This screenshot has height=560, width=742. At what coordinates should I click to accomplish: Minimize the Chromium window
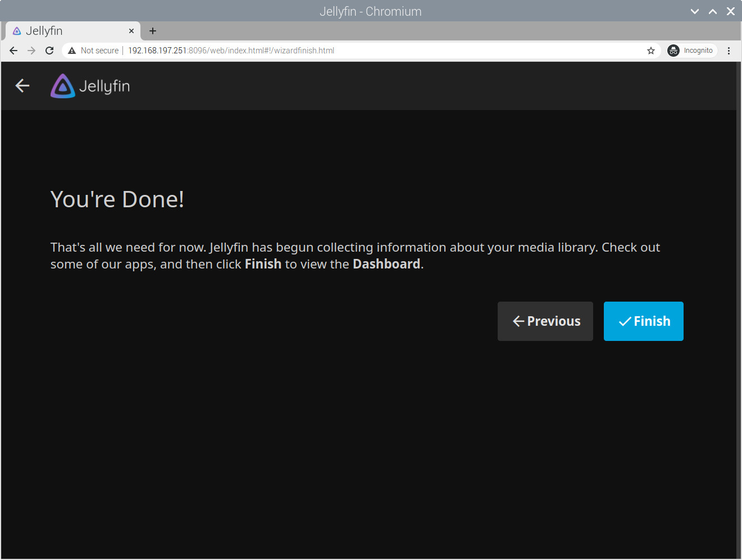(695, 11)
